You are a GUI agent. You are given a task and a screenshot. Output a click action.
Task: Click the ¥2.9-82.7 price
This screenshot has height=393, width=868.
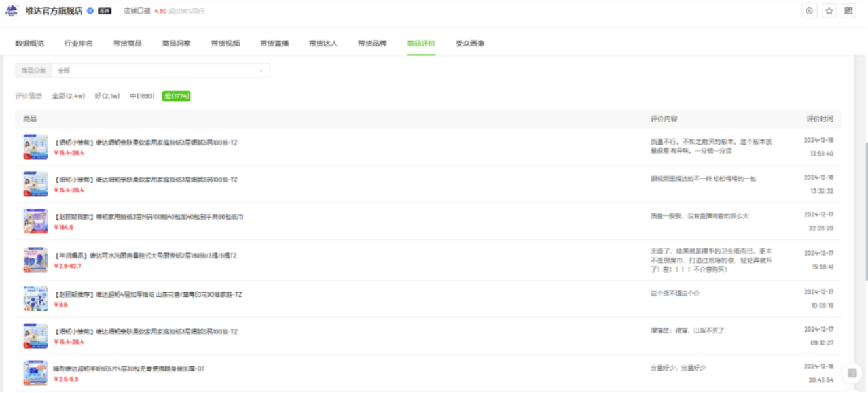tap(68, 266)
